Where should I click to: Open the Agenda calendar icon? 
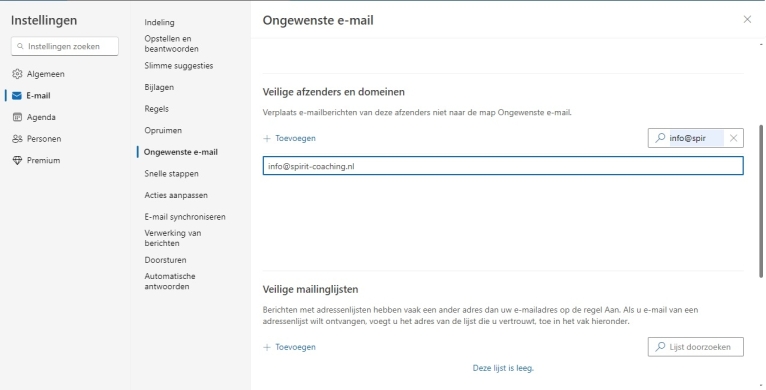point(17,117)
